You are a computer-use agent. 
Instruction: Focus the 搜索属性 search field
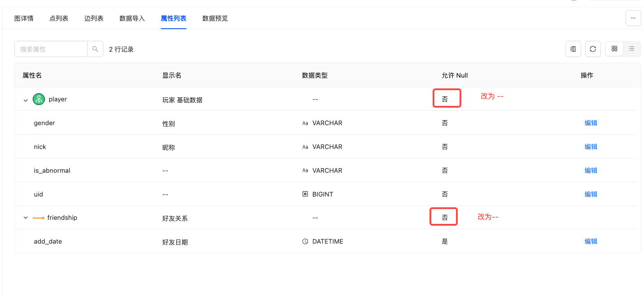click(51, 49)
